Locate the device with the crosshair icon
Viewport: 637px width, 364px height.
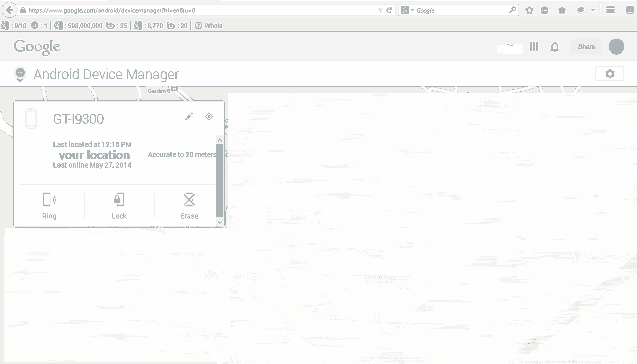[209, 117]
